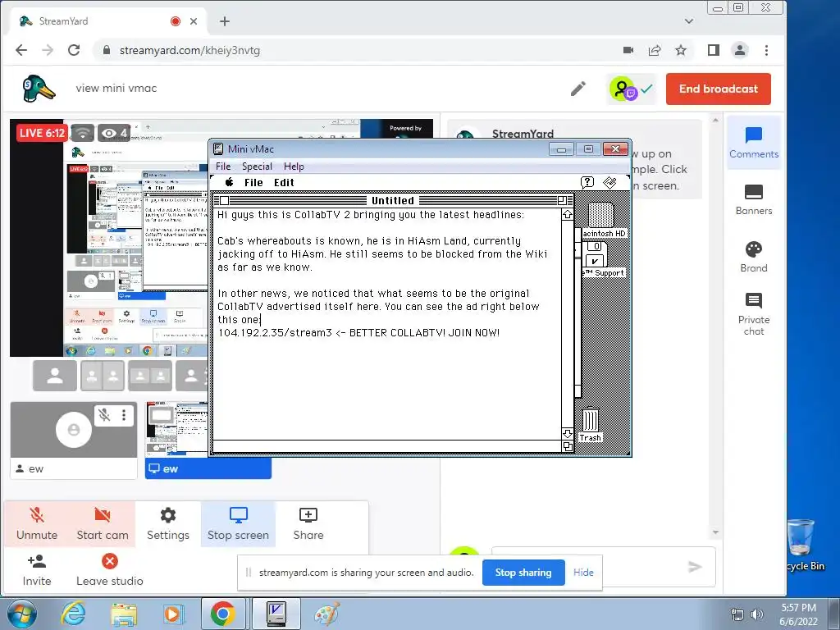Click the resize box of Untitled window

[x=568, y=446]
